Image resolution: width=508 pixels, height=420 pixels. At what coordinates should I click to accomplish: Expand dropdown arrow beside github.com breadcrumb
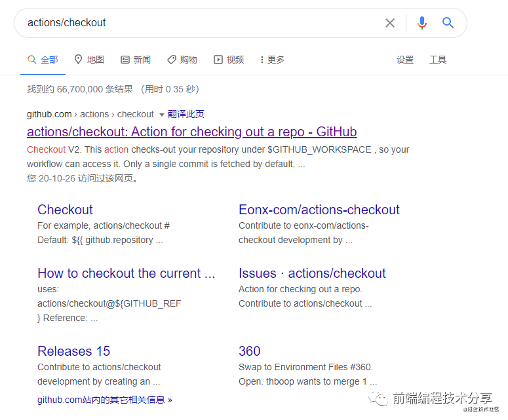(162, 115)
